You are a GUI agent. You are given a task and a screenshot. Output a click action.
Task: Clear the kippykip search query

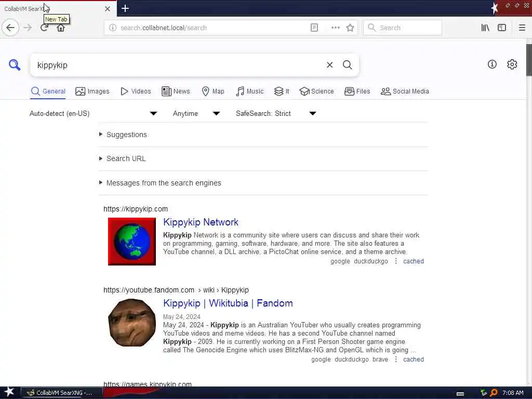(329, 65)
